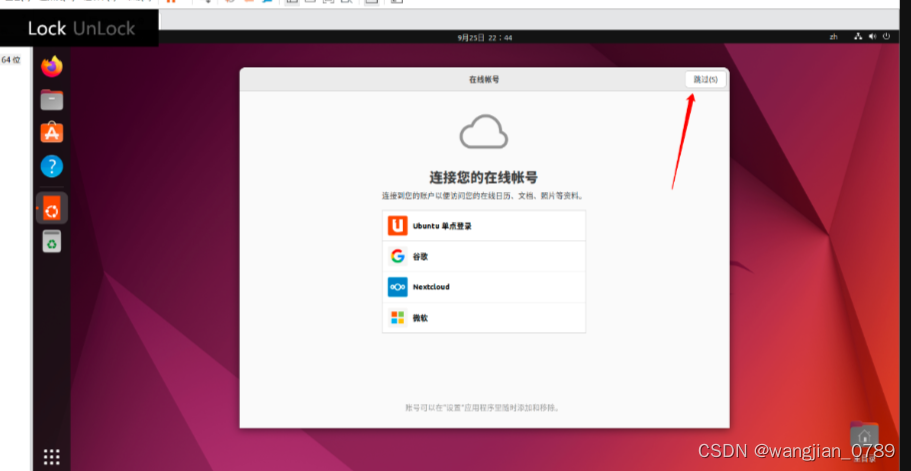Click the Google G logo icon

(x=397, y=256)
